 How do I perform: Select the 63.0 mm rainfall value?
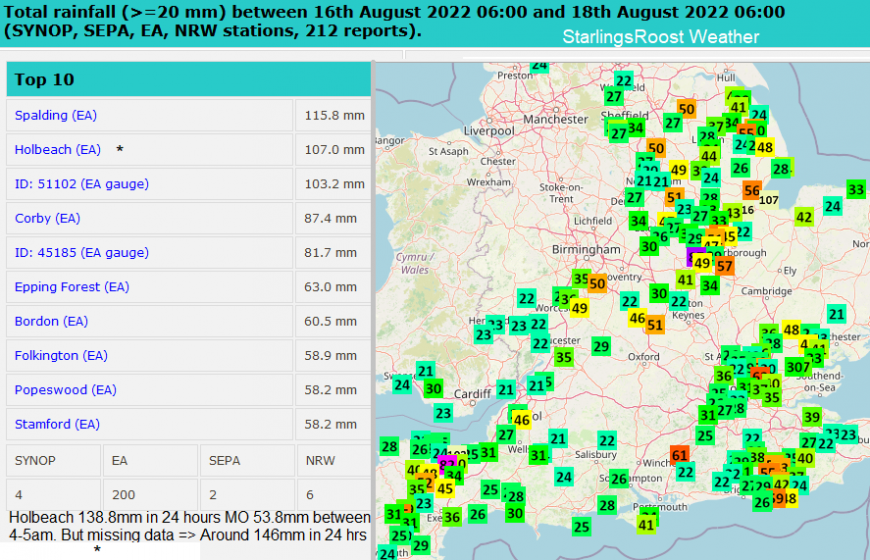click(330, 287)
